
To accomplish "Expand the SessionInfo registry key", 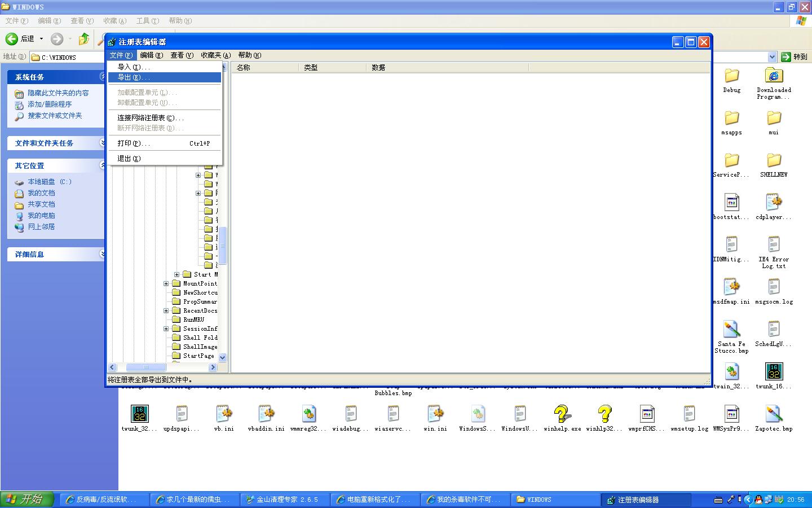I will click(166, 329).
